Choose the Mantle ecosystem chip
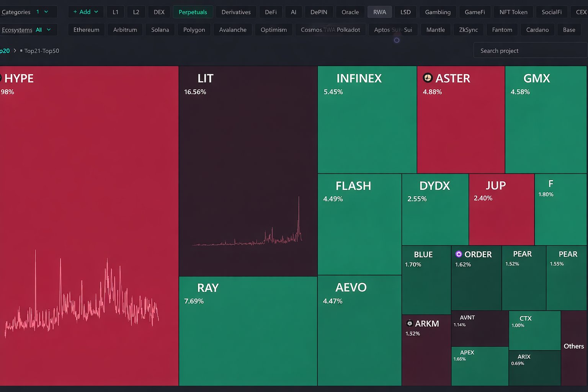The image size is (588, 392). pos(436,29)
